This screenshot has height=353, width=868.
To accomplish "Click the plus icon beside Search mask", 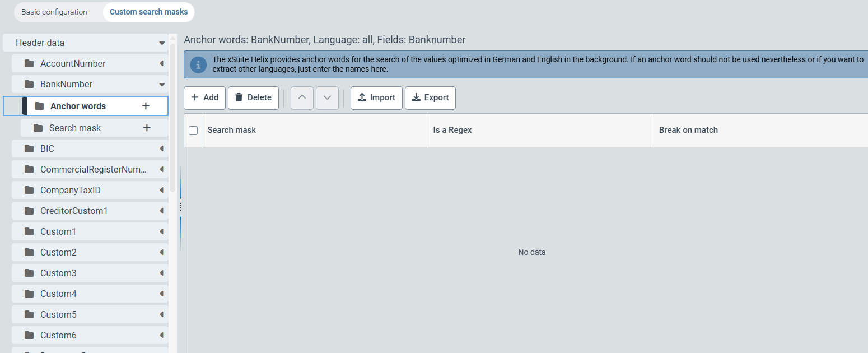I will click(147, 127).
